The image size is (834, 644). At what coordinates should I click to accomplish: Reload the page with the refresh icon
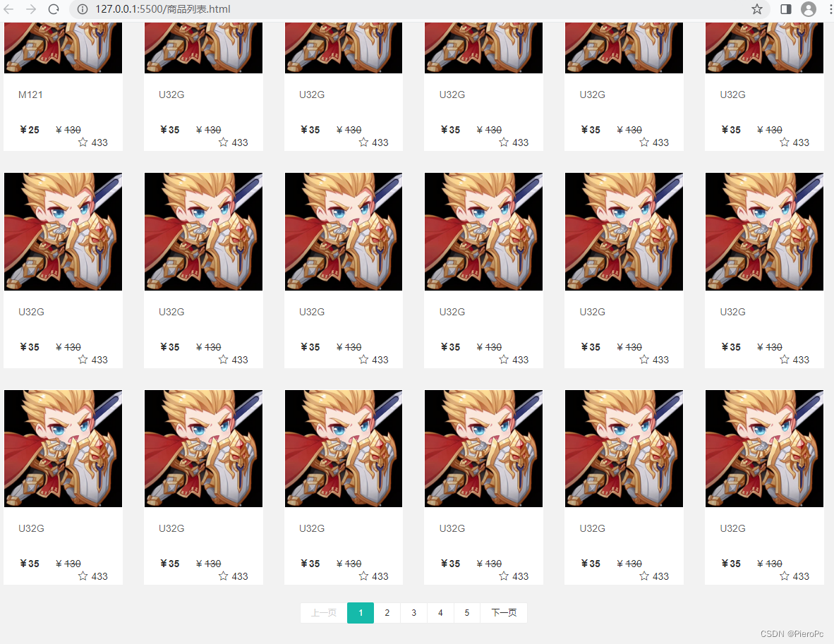click(53, 9)
